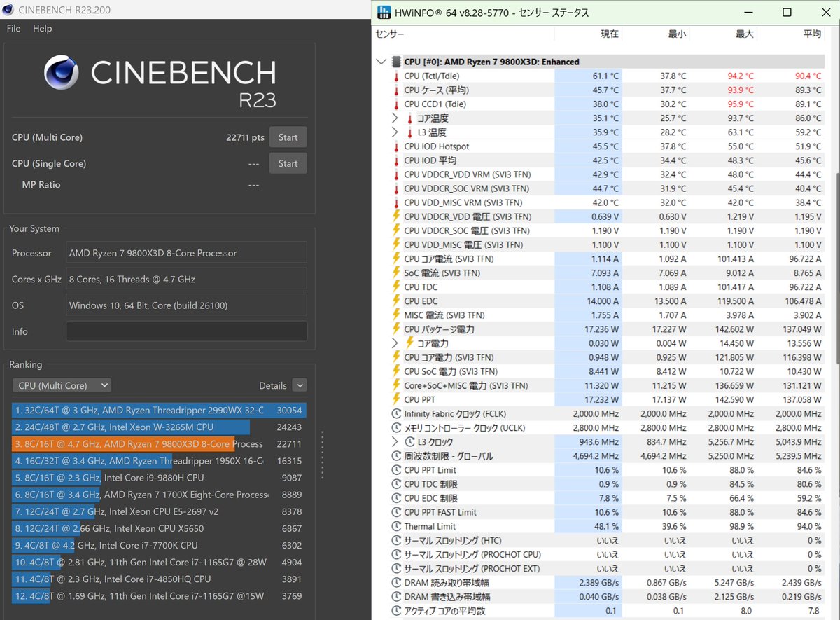The width and height of the screenshot is (840, 620).
Task: Maximize the HWiNFO sensor status window
Action: 787,13
